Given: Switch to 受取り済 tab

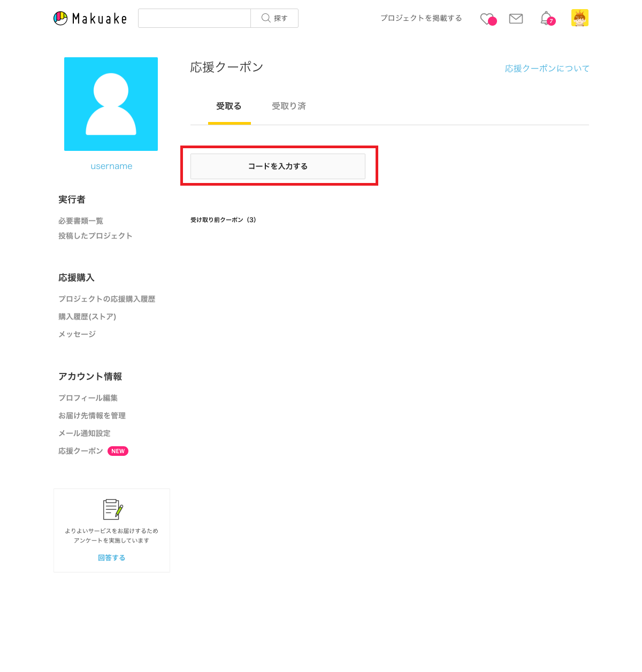Looking at the screenshot, I should click(x=289, y=106).
